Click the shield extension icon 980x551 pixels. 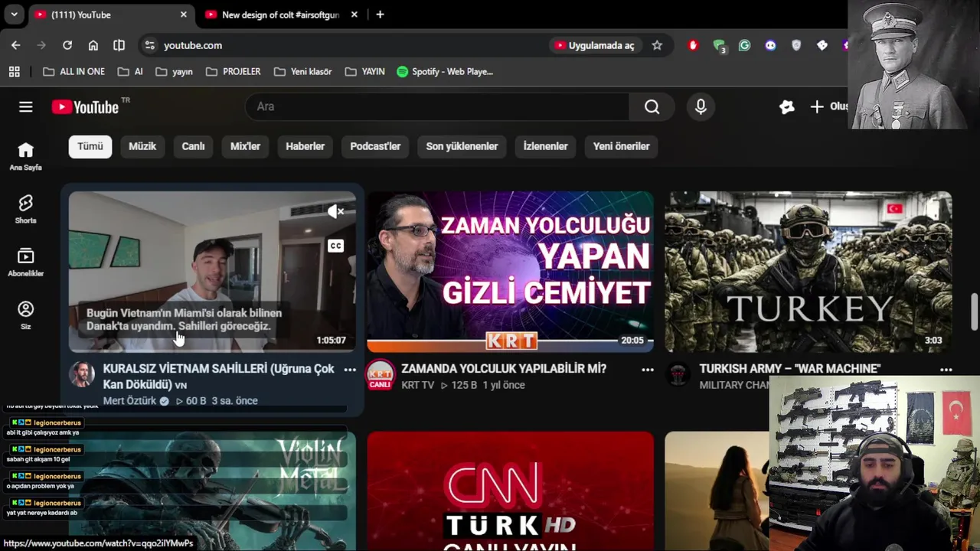pyautogui.click(x=796, y=45)
